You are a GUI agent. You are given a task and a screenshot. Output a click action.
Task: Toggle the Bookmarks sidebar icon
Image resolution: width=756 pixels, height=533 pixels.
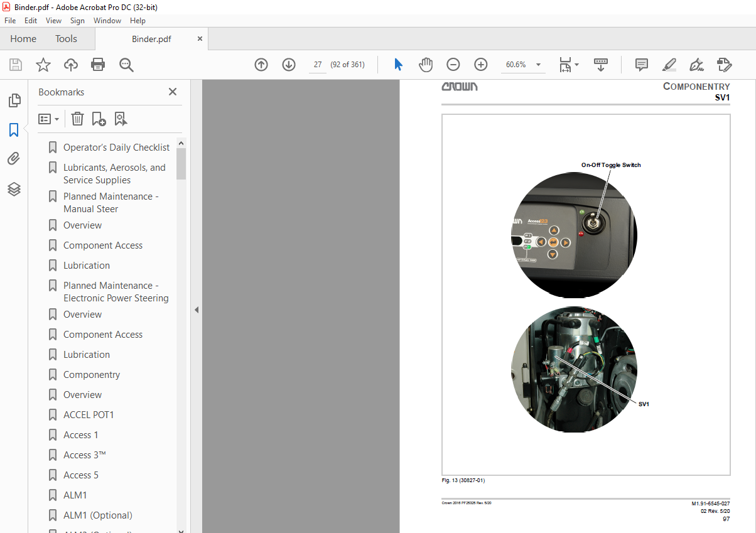(x=14, y=130)
